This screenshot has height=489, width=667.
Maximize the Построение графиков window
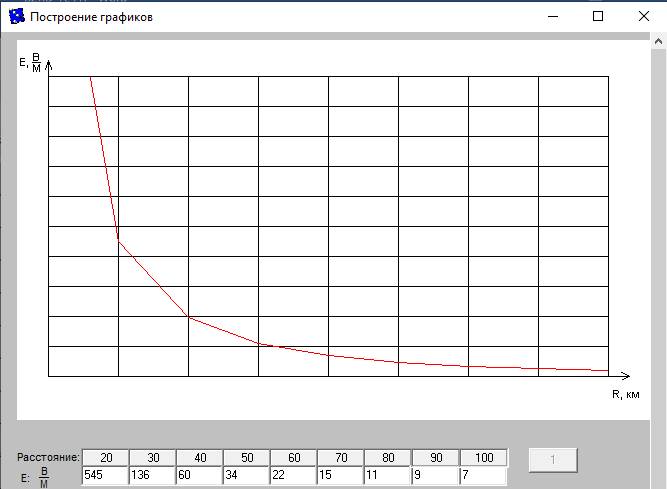coord(598,16)
